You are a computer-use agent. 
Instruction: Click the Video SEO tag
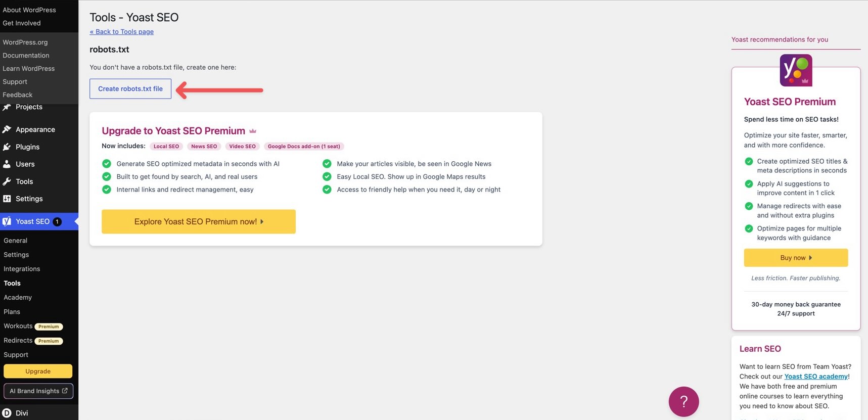click(243, 146)
